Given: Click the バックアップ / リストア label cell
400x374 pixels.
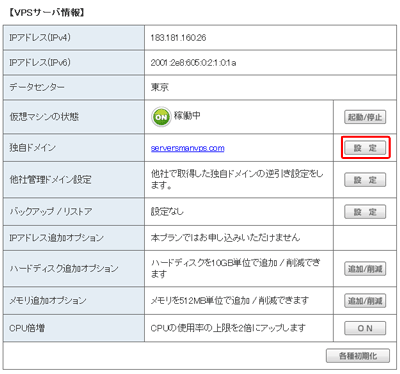Looking at the screenshot, I should point(74,212).
